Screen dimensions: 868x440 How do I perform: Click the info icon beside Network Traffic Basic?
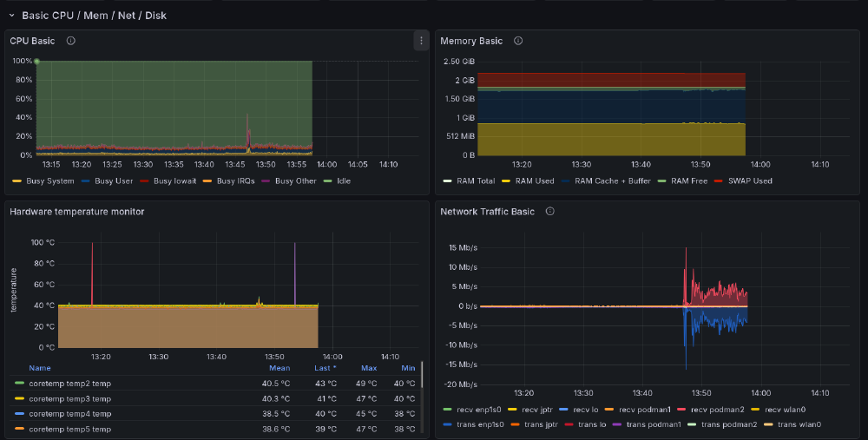point(549,211)
